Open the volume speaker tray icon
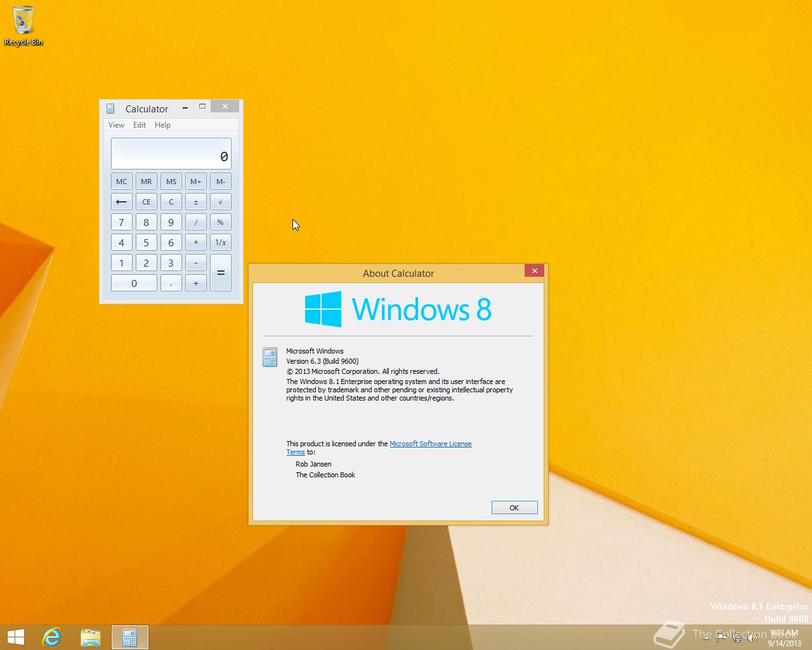Viewport: 812px width, 650px height. click(x=752, y=639)
